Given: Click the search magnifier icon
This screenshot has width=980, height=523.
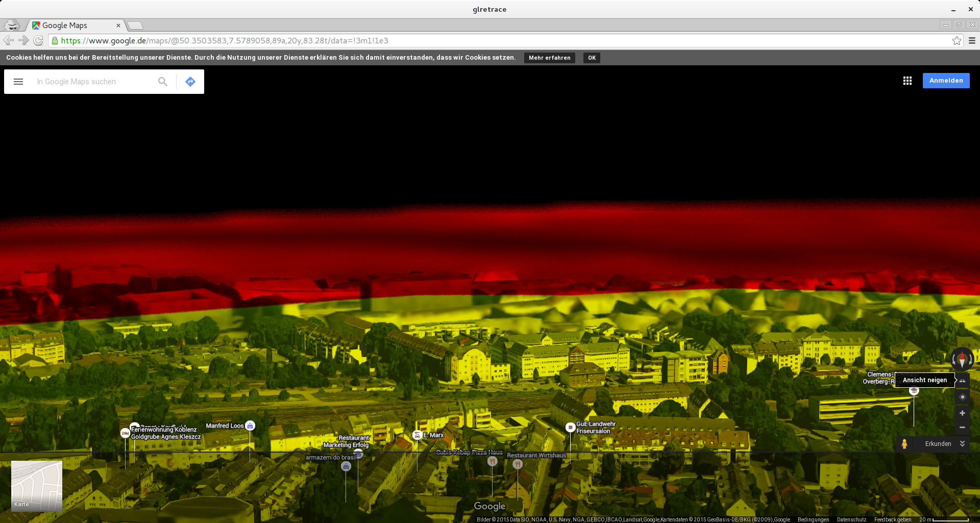Looking at the screenshot, I should pyautogui.click(x=163, y=82).
